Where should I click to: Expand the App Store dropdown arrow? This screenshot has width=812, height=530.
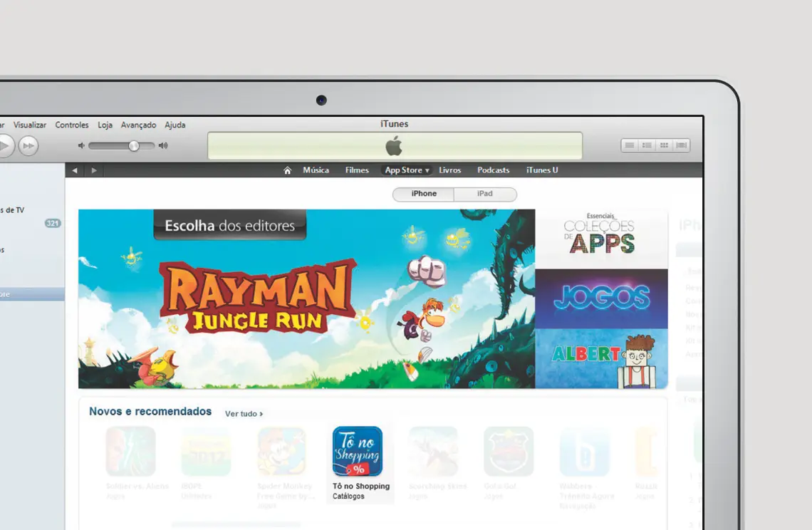click(x=427, y=170)
